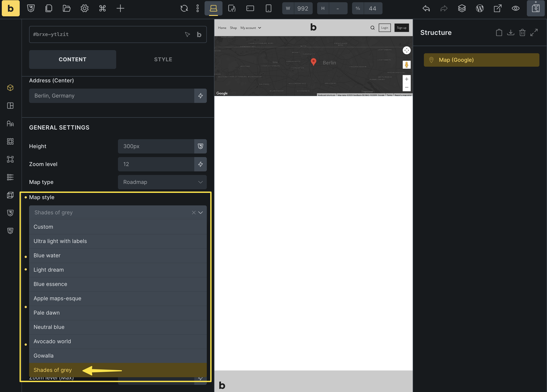This screenshot has height=392, width=547.
Task: Click the canvas scale percent field showing 44
Action: point(373,9)
